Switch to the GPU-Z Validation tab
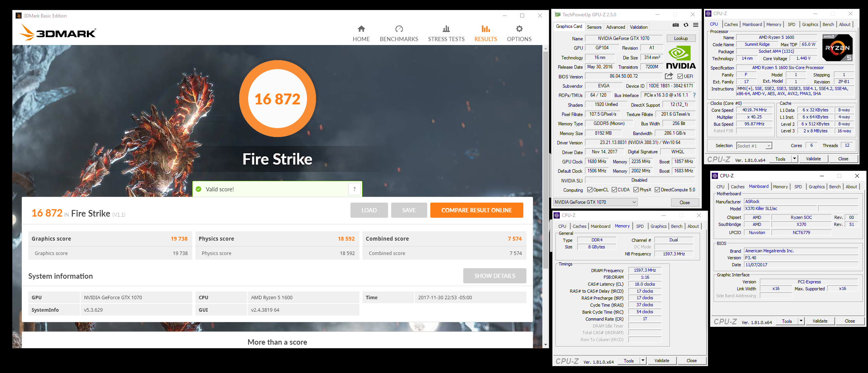868x373 pixels. (638, 27)
